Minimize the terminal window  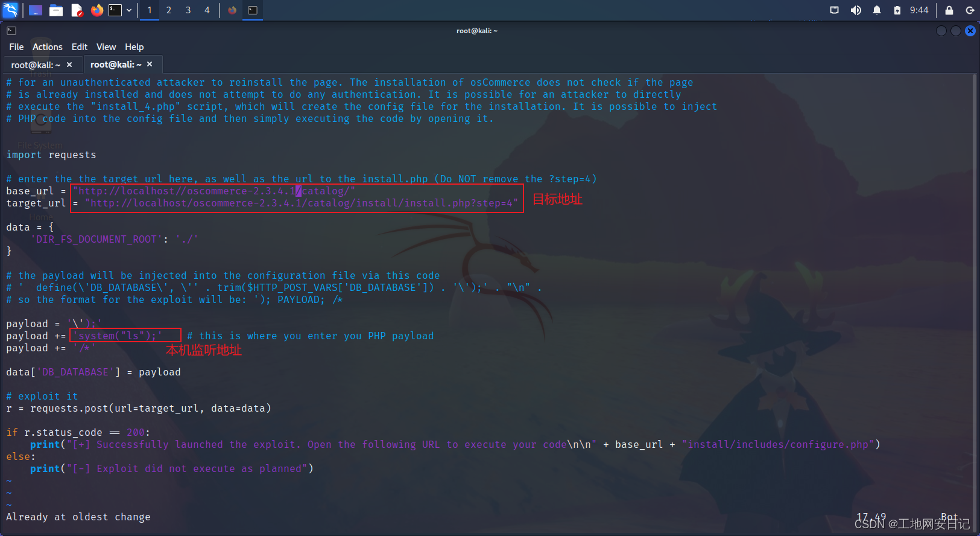(x=941, y=31)
